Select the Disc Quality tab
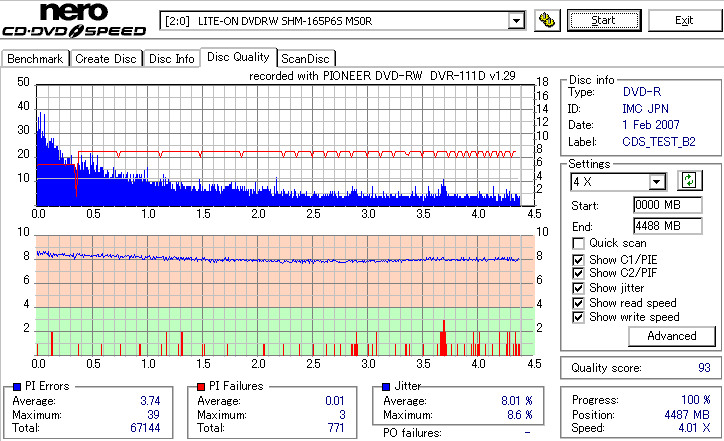Image resolution: width=724 pixels, height=441 pixels. pyautogui.click(x=238, y=57)
